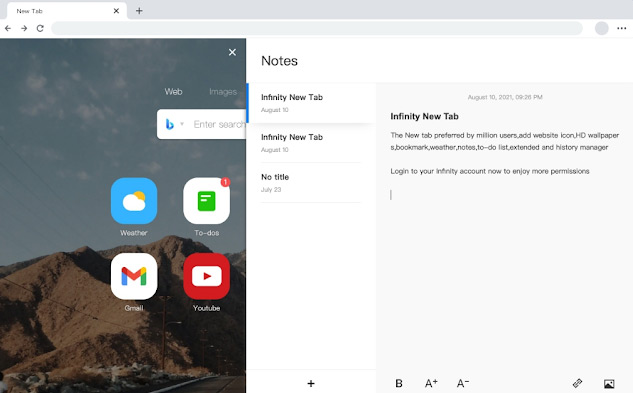Screen dimensions: 633x393
Task: Open the No title note
Action: pos(311,183)
